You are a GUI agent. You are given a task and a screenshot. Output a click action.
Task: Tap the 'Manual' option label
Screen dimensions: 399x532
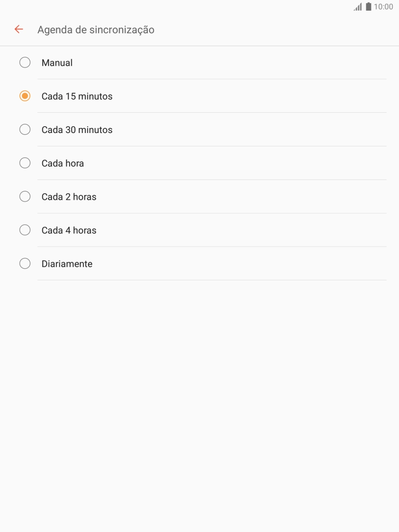coord(57,63)
